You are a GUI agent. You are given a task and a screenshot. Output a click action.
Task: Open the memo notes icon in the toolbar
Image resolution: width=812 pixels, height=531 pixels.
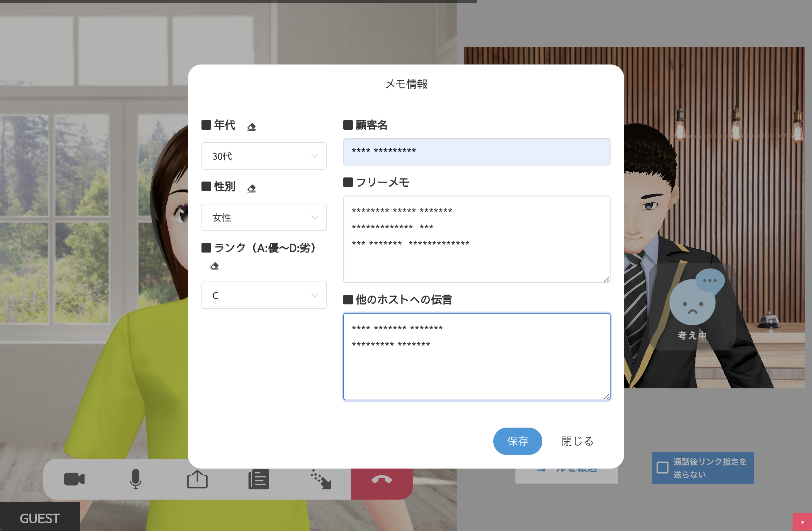click(259, 479)
